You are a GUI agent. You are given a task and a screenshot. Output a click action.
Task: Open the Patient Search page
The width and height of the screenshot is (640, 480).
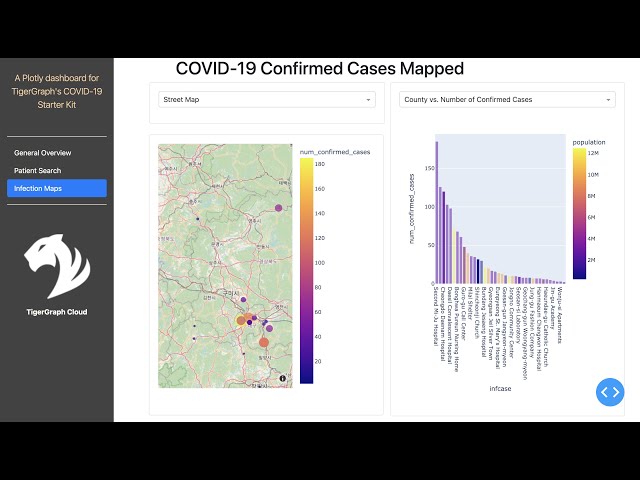point(38,171)
